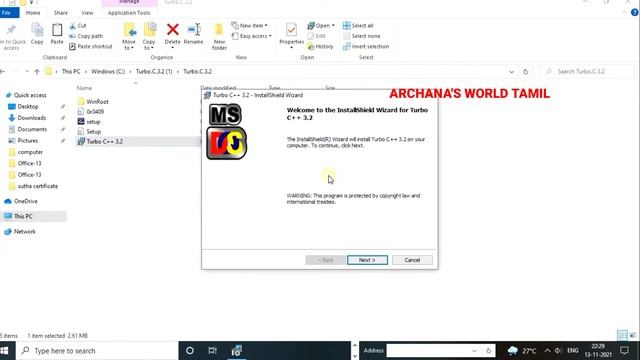640x360 pixels.
Task: Expand the address bar history dropdown
Action: (x=511, y=72)
